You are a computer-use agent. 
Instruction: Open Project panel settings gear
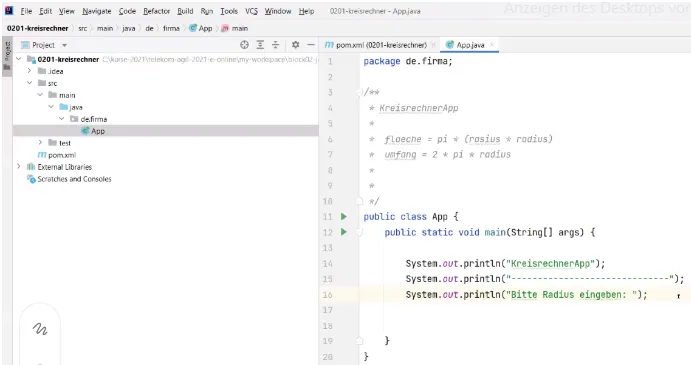click(x=295, y=45)
